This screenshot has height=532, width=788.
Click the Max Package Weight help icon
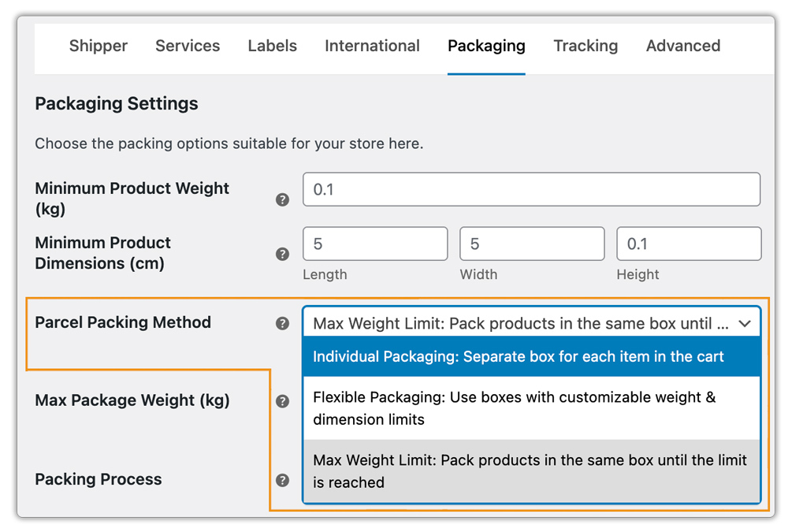point(282,401)
